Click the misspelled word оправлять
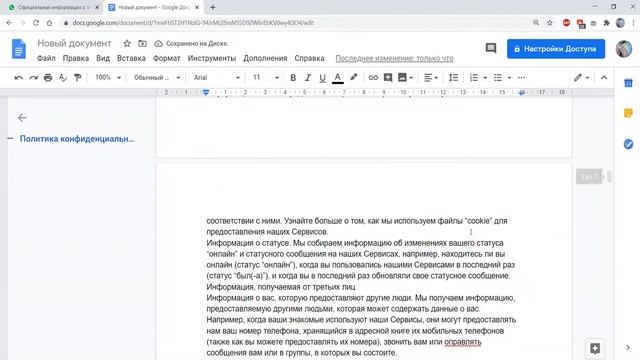Image resolution: width=640 pixels, height=360 pixels. coord(463,342)
